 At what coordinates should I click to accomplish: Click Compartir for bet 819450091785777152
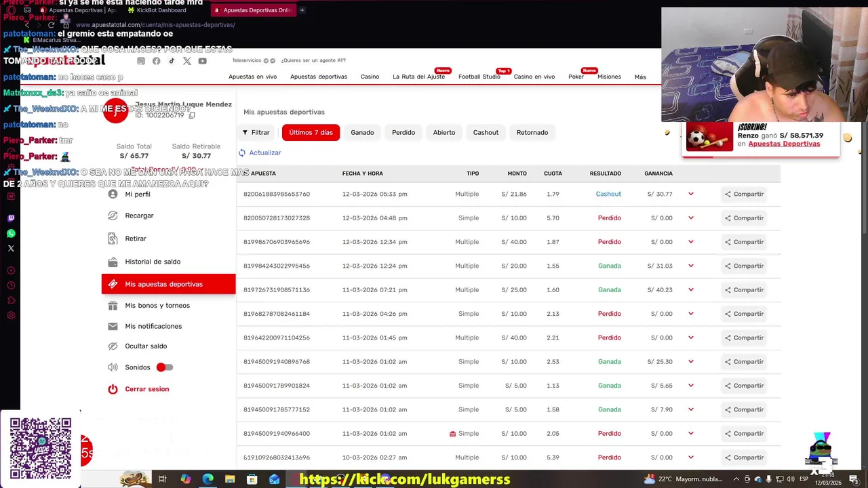[744, 409]
